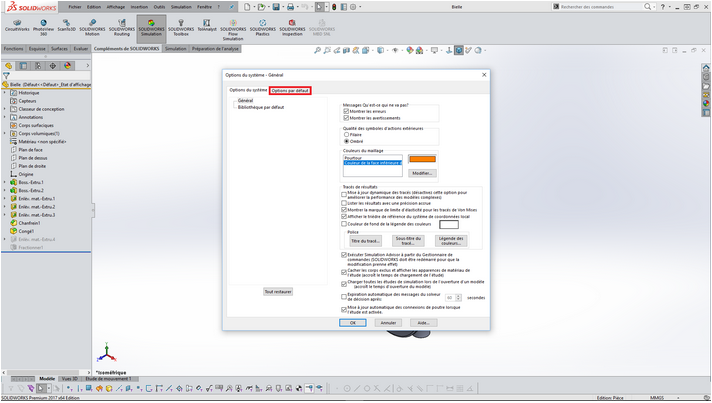Activate SOLIDWORKS Toolbox add-in

point(181,27)
